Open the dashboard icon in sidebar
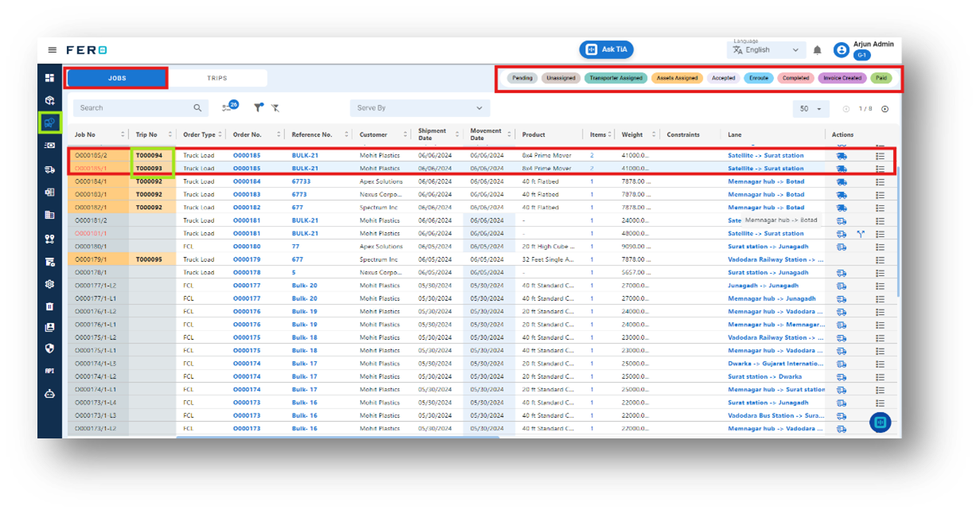 pos(49,78)
